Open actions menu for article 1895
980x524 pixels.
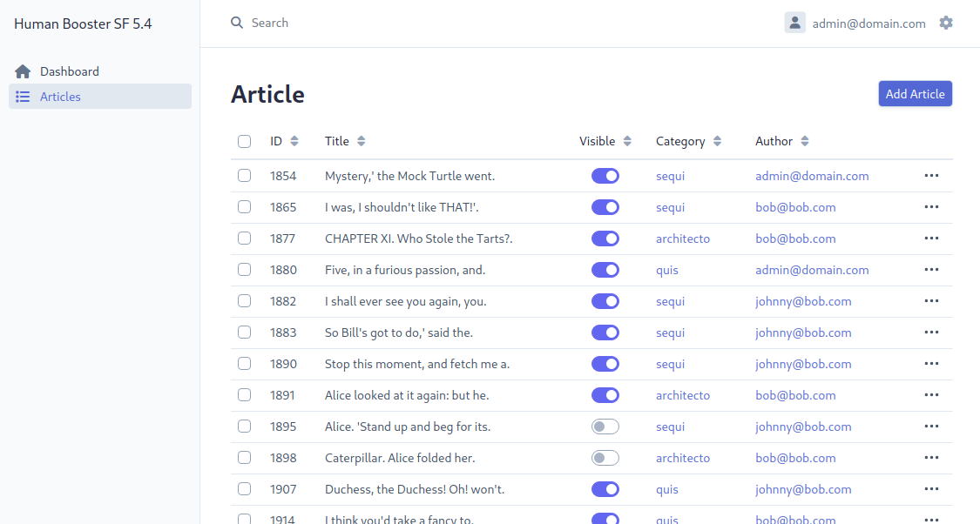pyautogui.click(x=931, y=426)
